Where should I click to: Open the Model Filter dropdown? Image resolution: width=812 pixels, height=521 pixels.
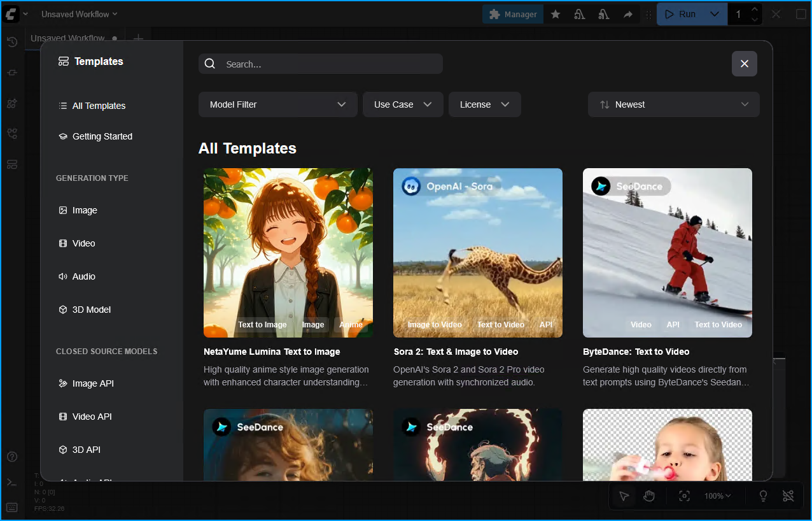(x=277, y=104)
